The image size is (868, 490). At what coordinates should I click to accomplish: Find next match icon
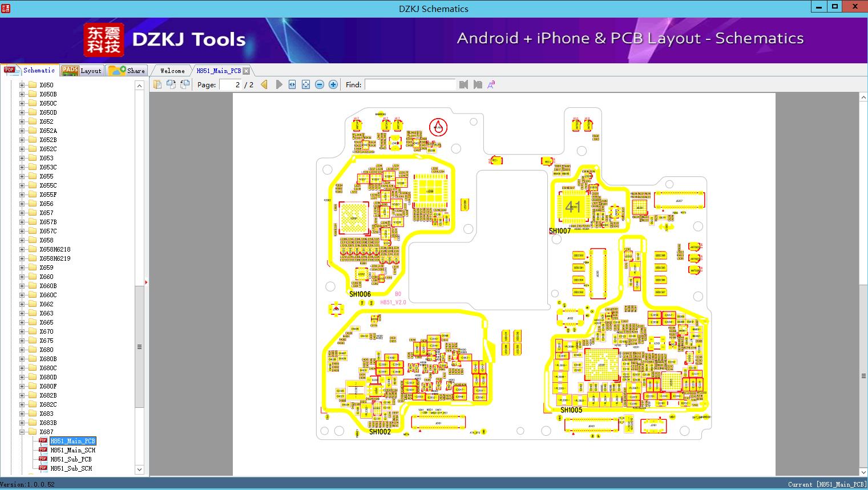478,84
